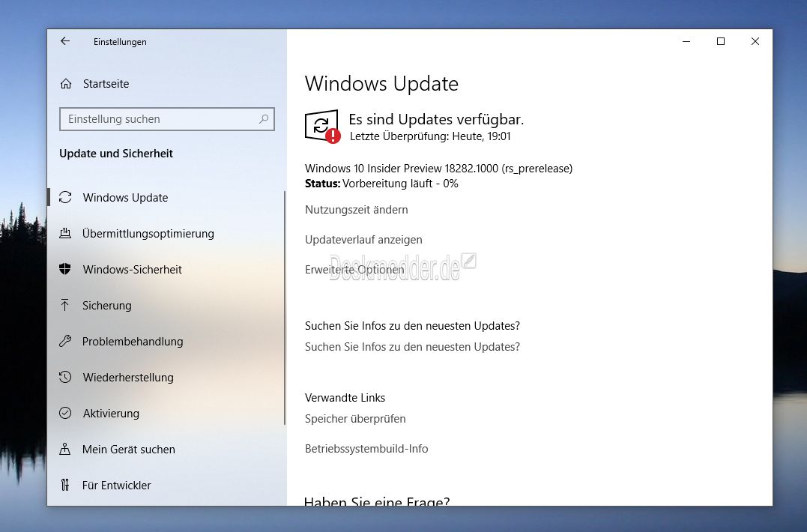Click the Übermittlungsoptimierung sidebar icon
The height and width of the screenshot is (532, 807).
[65, 234]
